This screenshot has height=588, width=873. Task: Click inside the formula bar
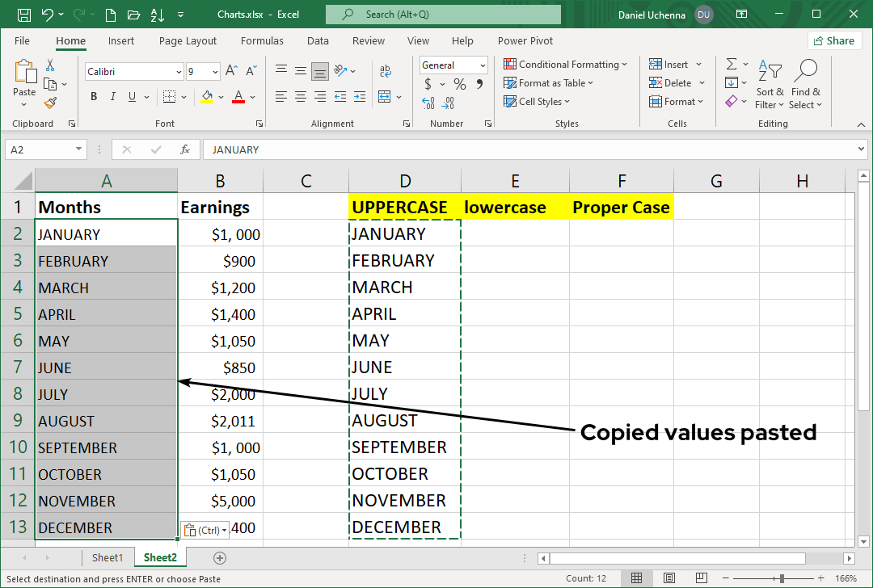click(x=404, y=149)
